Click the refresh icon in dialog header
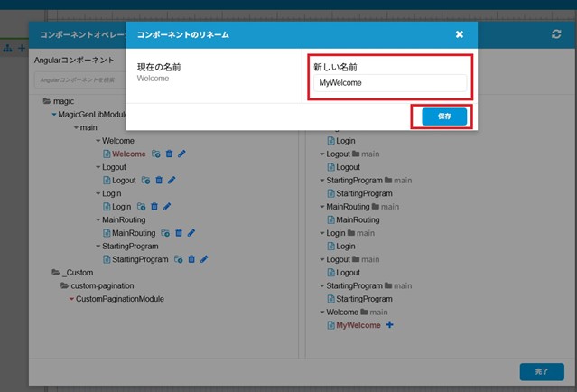 tap(556, 34)
